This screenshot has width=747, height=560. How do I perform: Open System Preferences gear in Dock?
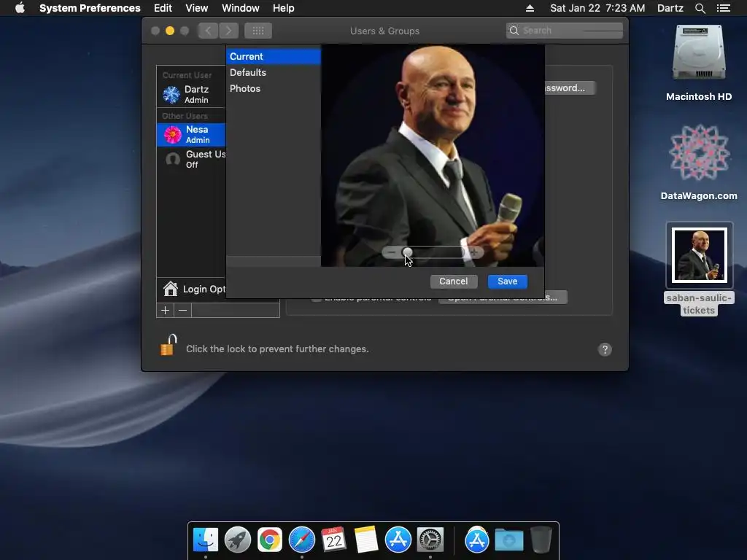point(430,540)
